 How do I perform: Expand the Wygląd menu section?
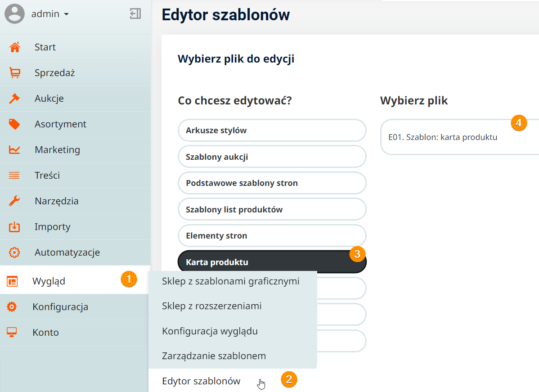pos(49,281)
